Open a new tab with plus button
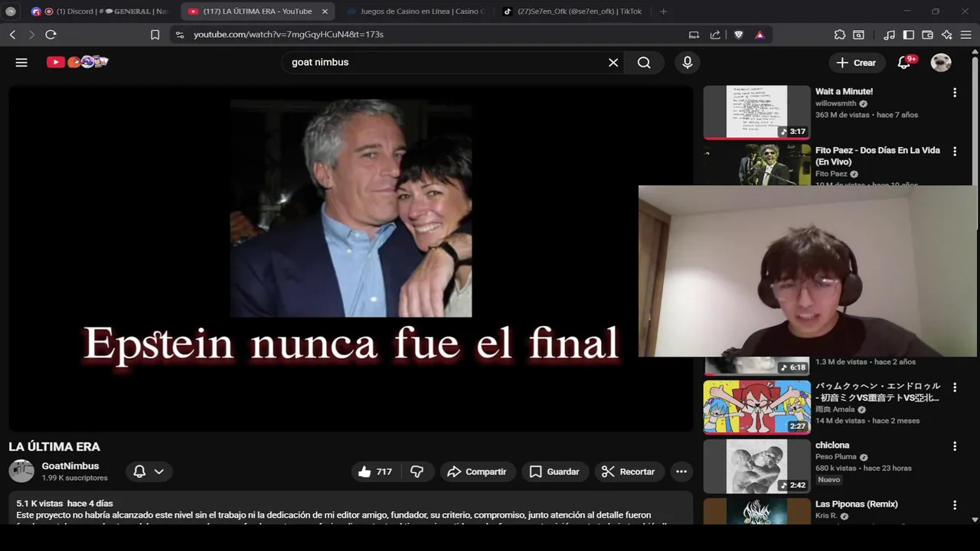The height and width of the screenshot is (551, 980). click(663, 11)
